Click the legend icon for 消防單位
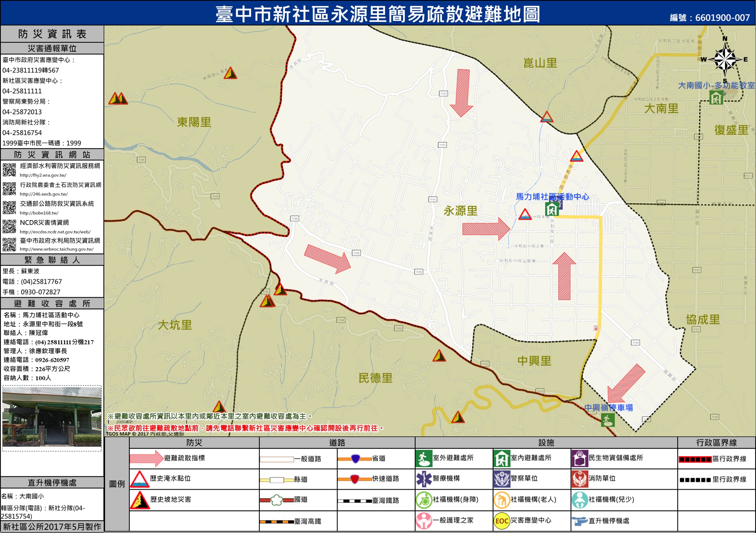Screen dimensions: 756x533 (580, 479)
